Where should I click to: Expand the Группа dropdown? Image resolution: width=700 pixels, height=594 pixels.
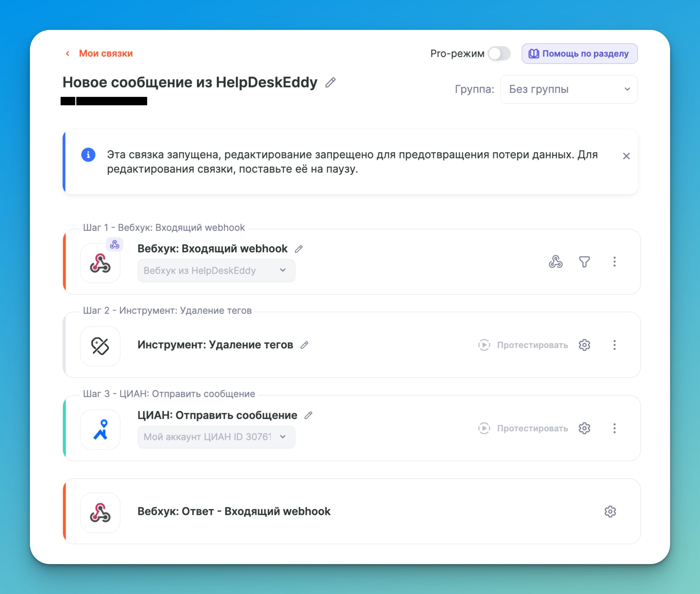click(x=568, y=89)
